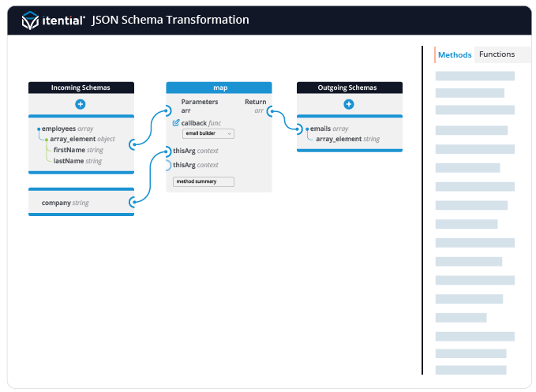
Task: Click the callback edit pencil icon
Action: point(176,123)
